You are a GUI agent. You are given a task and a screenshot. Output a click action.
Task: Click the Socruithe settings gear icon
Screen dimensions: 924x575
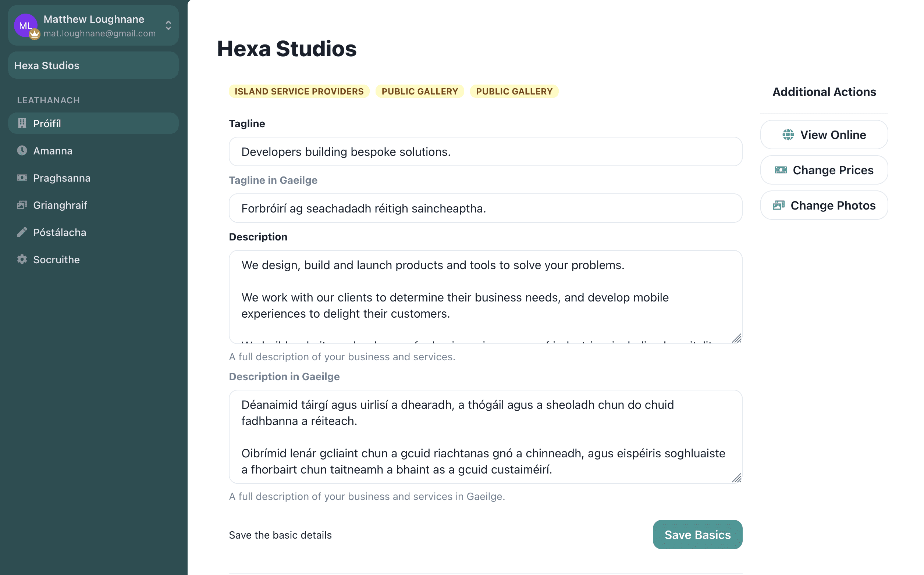(x=22, y=259)
